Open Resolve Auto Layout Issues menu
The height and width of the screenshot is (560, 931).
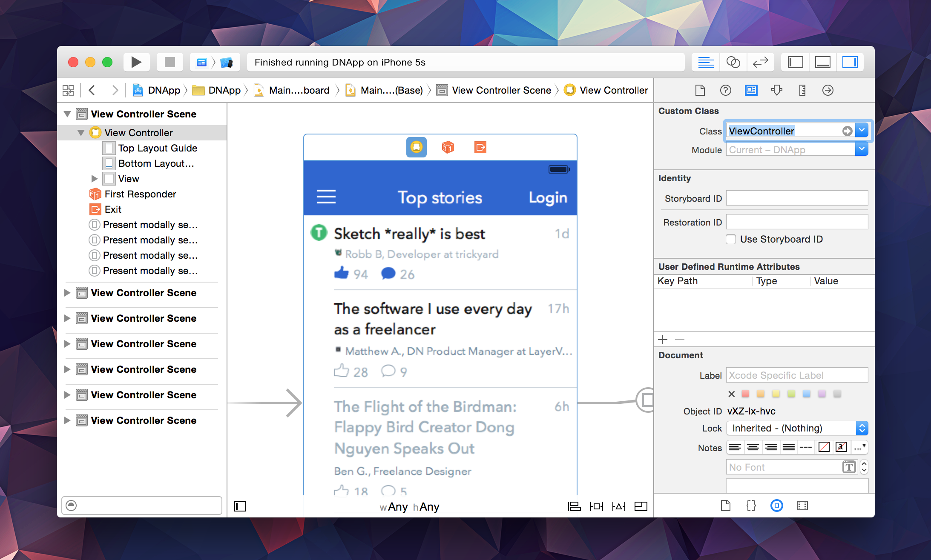point(618,506)
